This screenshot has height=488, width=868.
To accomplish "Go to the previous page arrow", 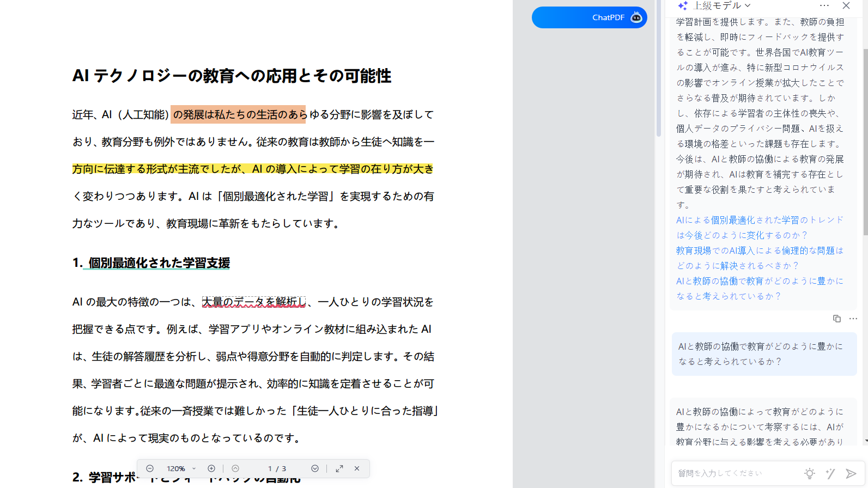I will 235,468.
